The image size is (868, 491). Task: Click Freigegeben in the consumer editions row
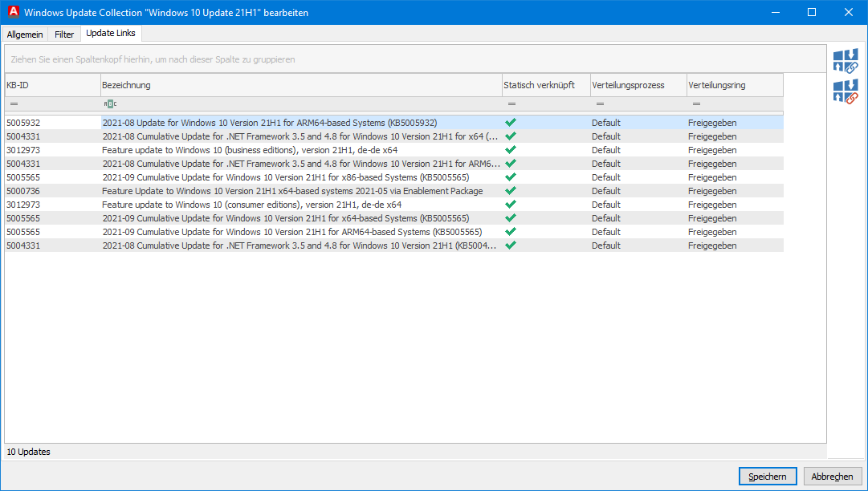pyautogui.click(x=712, y=205)
